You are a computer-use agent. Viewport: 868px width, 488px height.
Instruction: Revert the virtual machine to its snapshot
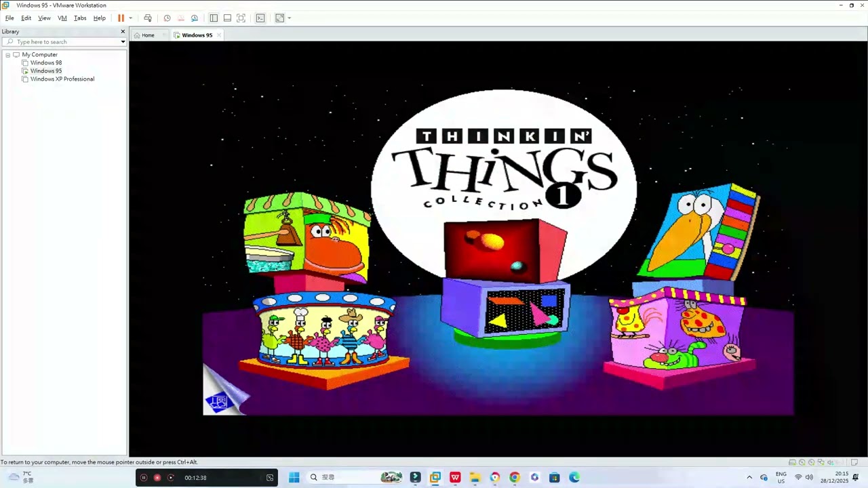coord(180,18)
